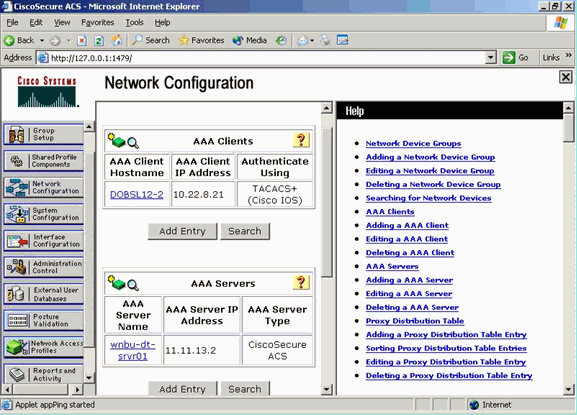Viewport: 577px width, 415px height.
Task: Open the Deleting a AAA Server link
Action: tap(412, 307)
